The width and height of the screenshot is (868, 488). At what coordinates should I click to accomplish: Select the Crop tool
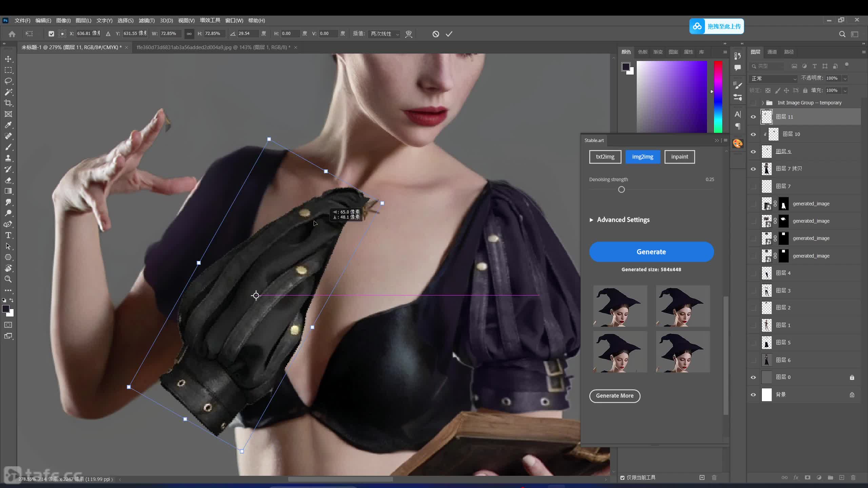[8, 103]
